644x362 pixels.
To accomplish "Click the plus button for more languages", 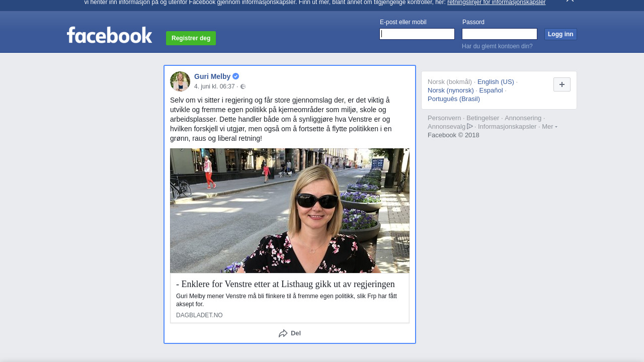I will click(x=562, y=84).
